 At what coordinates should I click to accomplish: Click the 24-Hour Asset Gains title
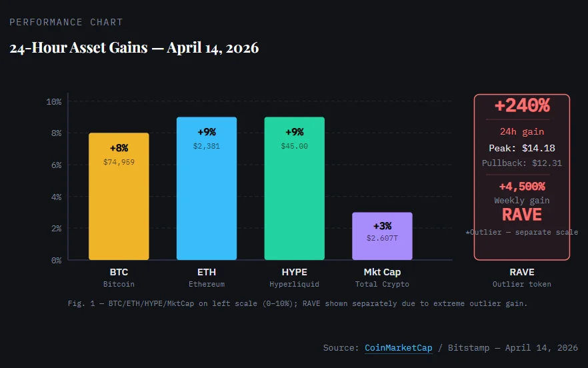[134, 48]
